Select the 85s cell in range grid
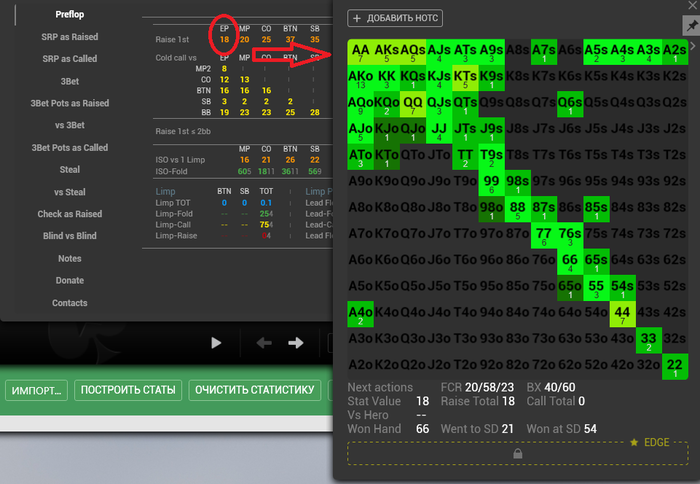The width and height of the screenshot is (700, 484). coord(596,209)
